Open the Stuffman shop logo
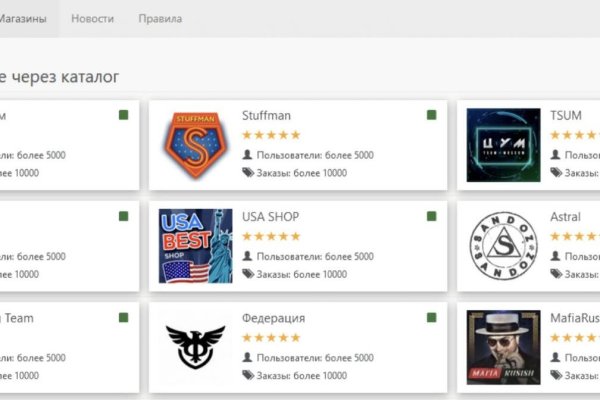Viewport: 600px width, 400px height. pos(196,145)
